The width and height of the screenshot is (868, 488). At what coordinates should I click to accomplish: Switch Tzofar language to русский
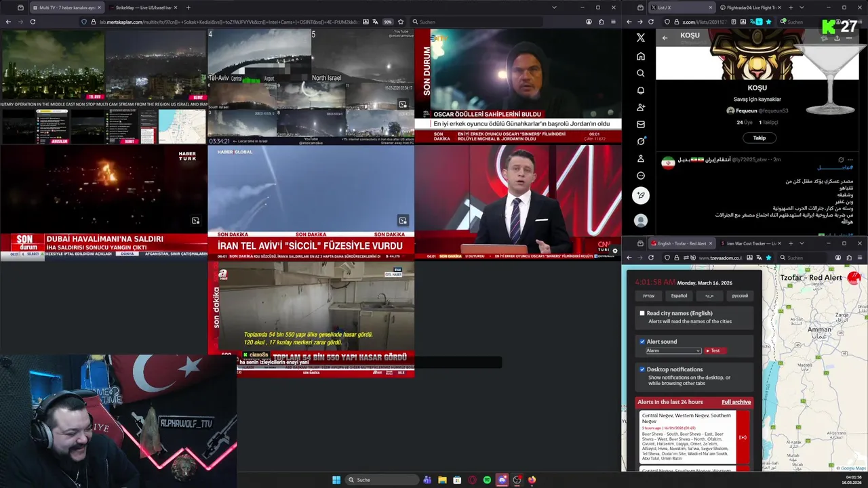click(x=740, y=296)
